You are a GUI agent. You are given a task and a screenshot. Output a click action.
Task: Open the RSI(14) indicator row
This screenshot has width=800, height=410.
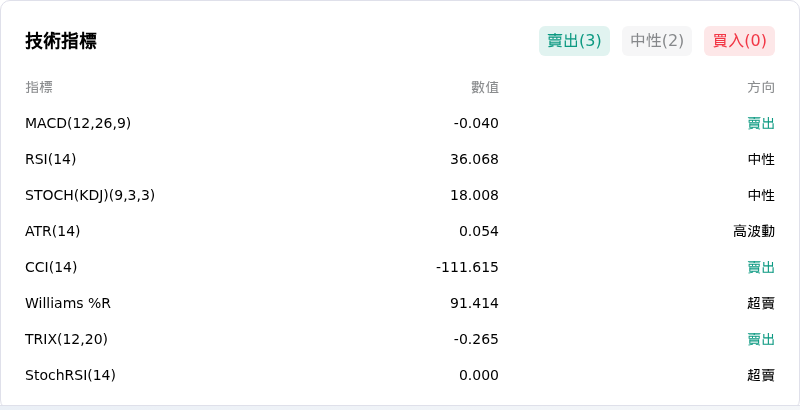400,159
